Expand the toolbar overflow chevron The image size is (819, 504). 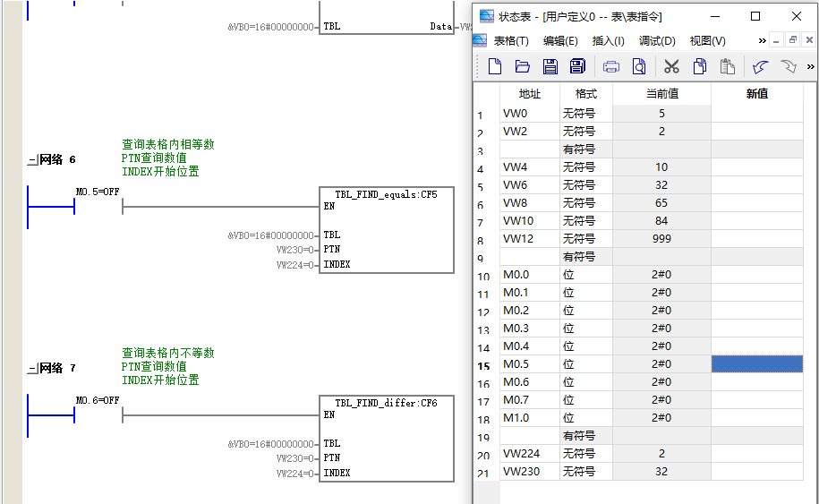[810, 67]
